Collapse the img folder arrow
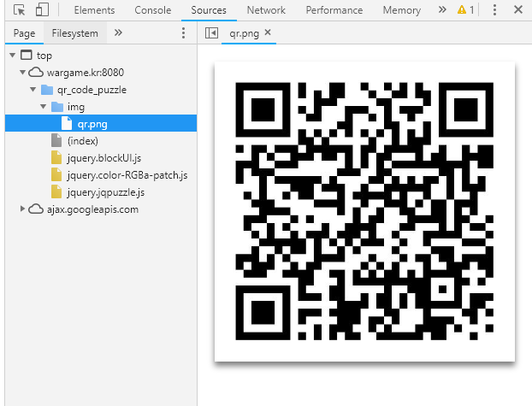The image size is (532, 406). tap(43, 106)
